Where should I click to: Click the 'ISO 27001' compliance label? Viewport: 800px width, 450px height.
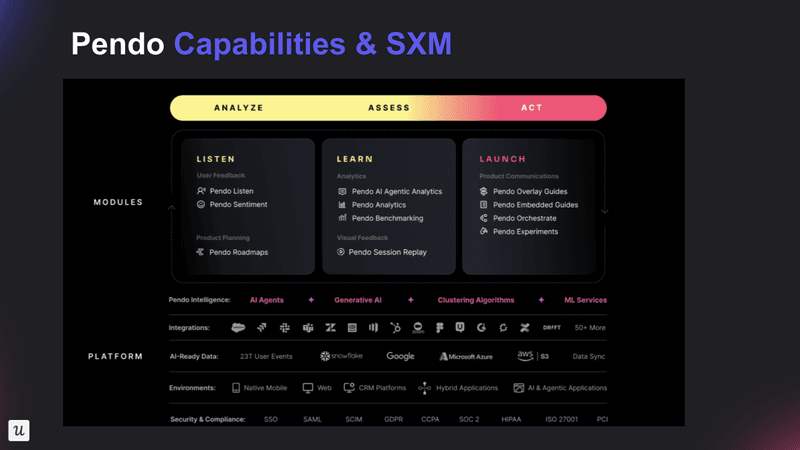click(x=561, y=419)
